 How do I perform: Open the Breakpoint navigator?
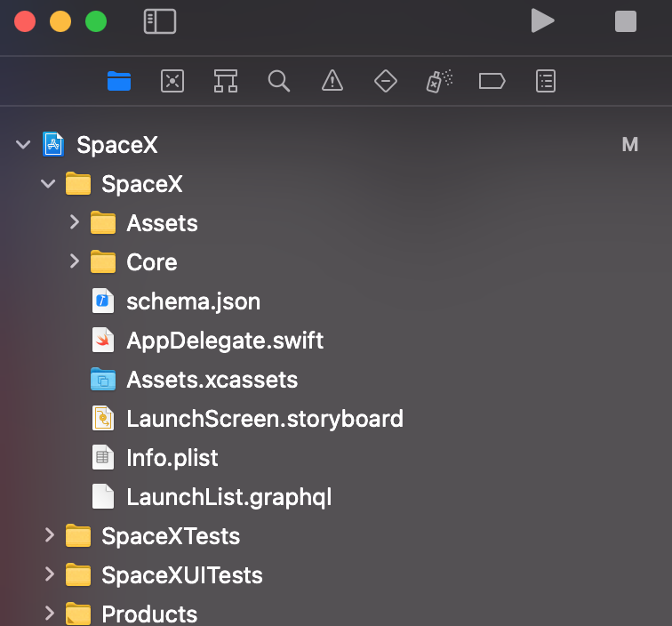(x=492, y=82)
